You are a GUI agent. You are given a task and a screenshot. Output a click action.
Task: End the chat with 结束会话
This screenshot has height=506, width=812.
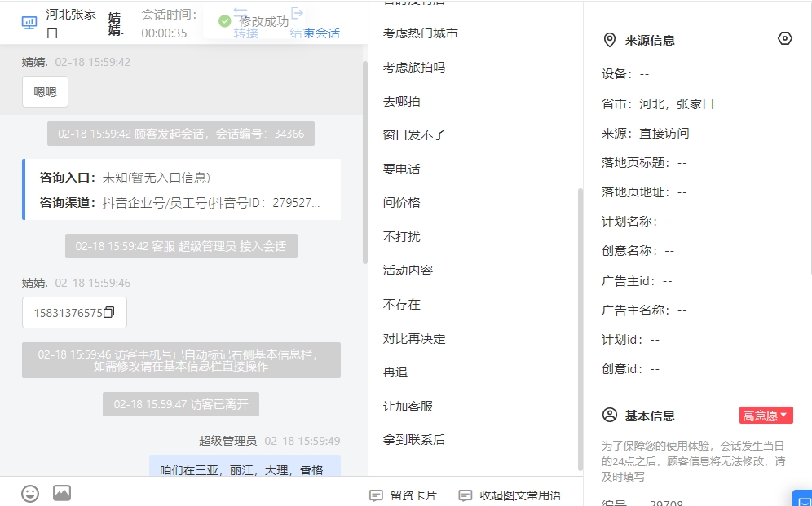[x=315, y=24]
